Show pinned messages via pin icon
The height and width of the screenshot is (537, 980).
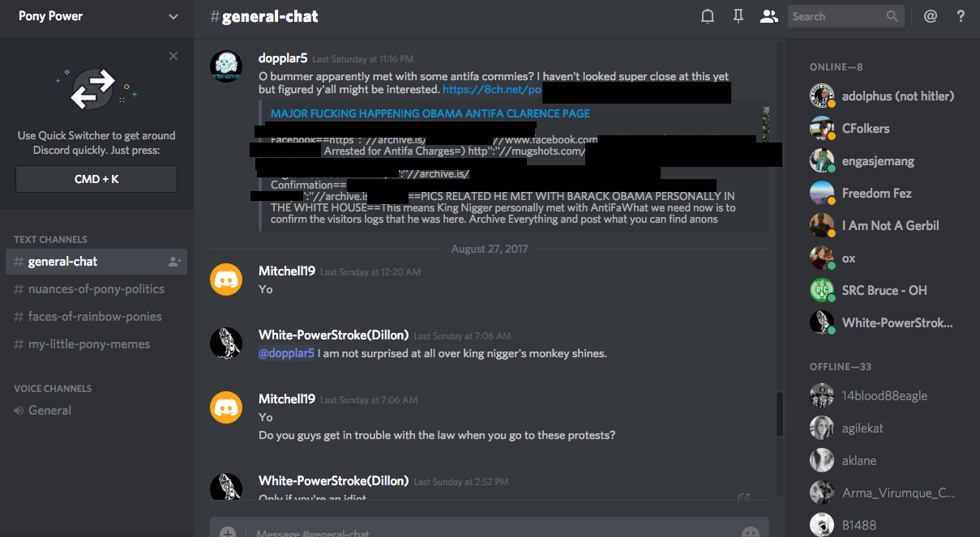coord(738,16)
